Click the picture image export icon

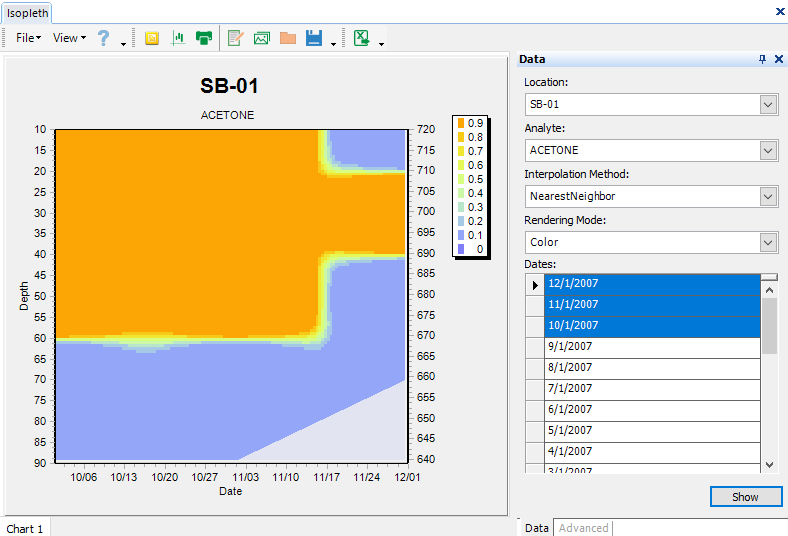(x=262, y=38)
